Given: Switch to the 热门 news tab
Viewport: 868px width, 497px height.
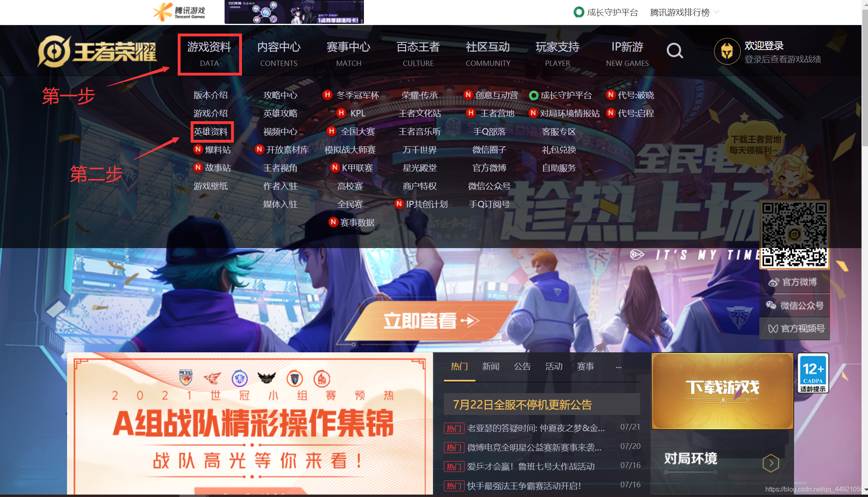Looking at the screenshot, I should click(459, 367).
